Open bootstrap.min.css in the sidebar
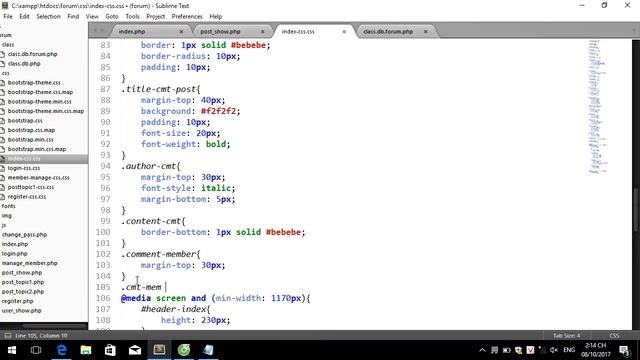The height and width of the screenshot is (360, 640). tap(30, 139)
